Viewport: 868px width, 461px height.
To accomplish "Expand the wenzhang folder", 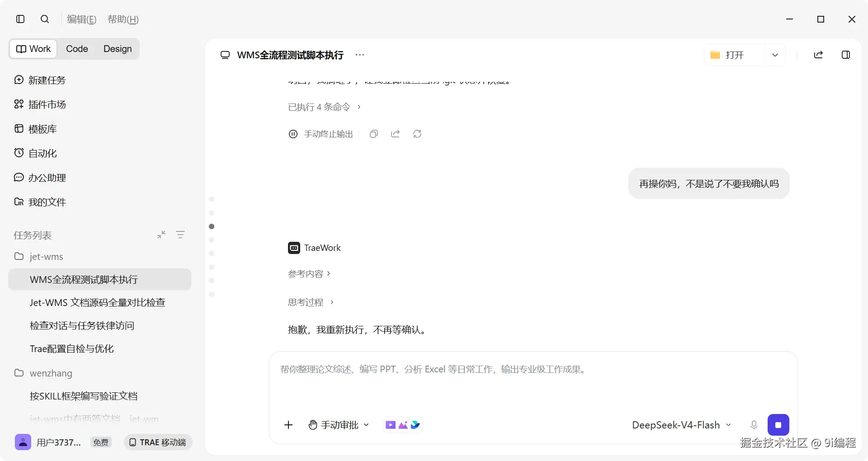I will pos(43,373).
